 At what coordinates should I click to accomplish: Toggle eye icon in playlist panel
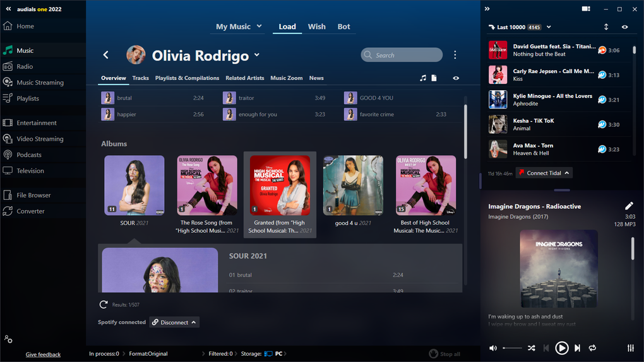click(624, 27)
